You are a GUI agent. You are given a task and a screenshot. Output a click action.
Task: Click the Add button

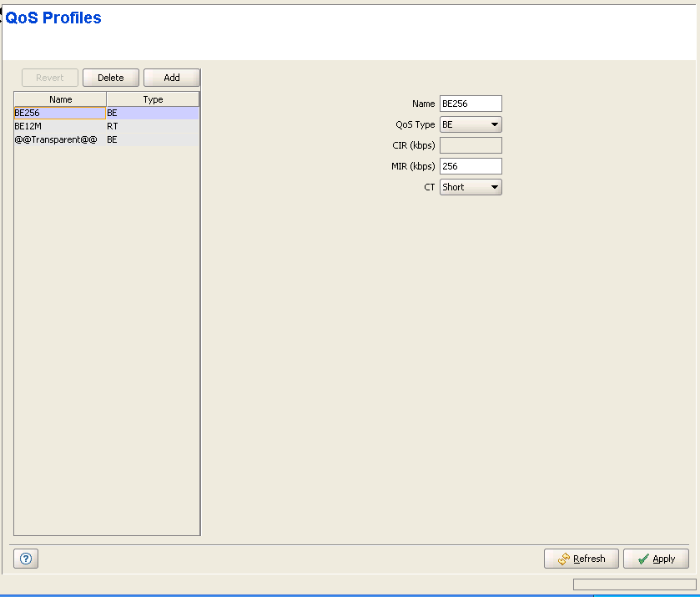172,78
